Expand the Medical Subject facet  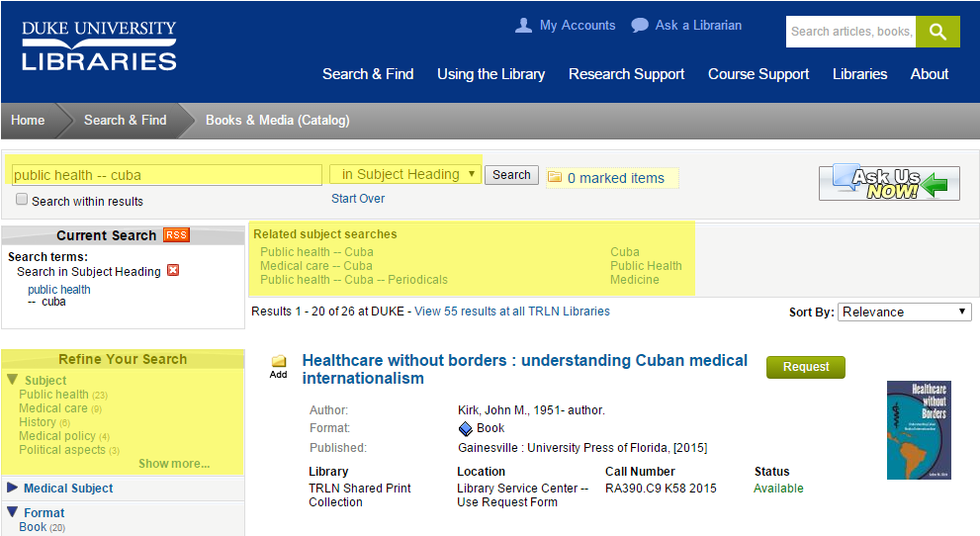12,488
